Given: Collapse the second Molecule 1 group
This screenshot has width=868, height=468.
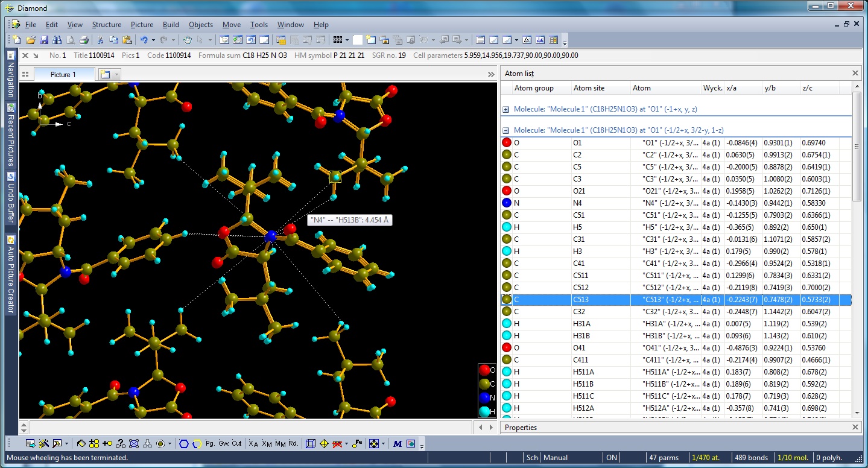Looking at the screenshot, I should pos(506,130).
